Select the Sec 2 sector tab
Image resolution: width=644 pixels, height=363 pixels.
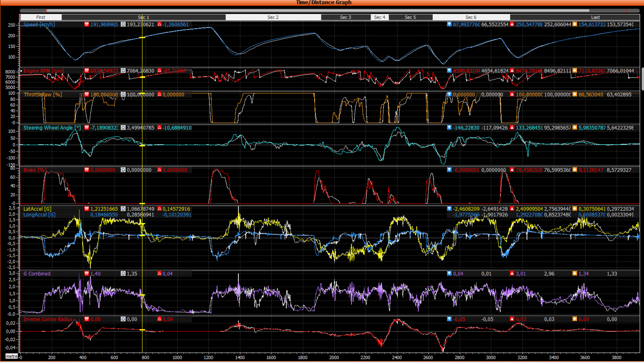[273, 17]
